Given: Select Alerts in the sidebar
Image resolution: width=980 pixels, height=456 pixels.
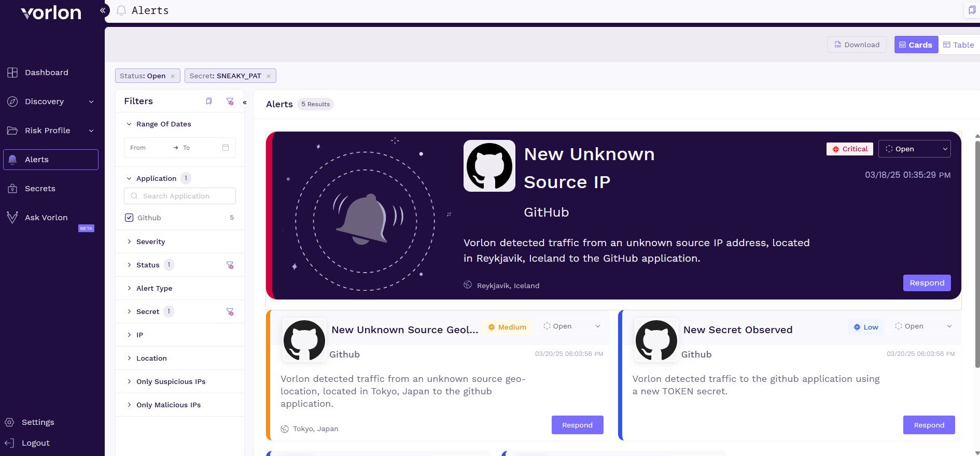Looking at the screenshot, I should point(51,160).
